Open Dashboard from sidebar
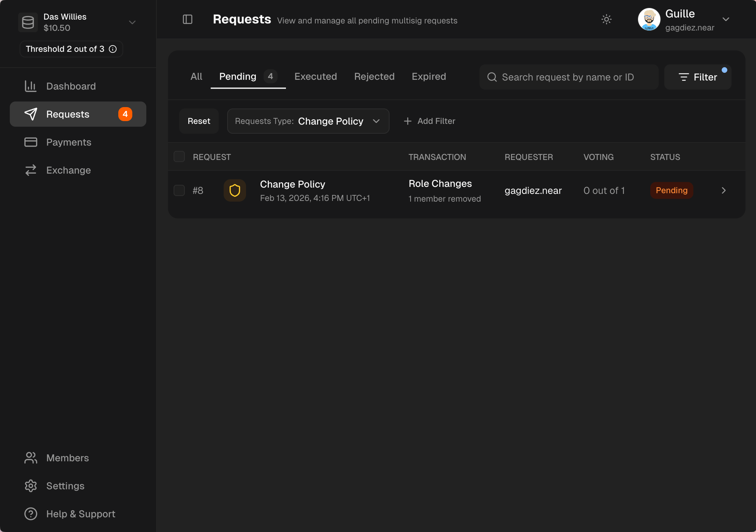 click(71, 86)
